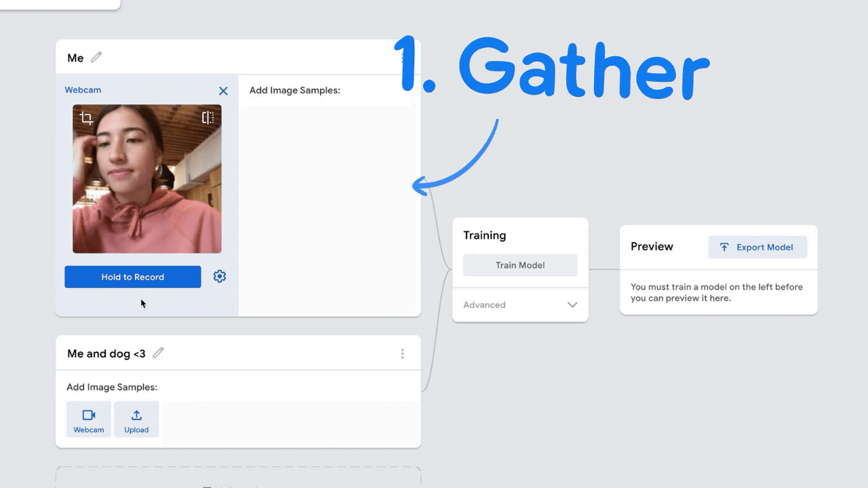Click the blue Webcam label above the preview

click(x=83, y=90)
